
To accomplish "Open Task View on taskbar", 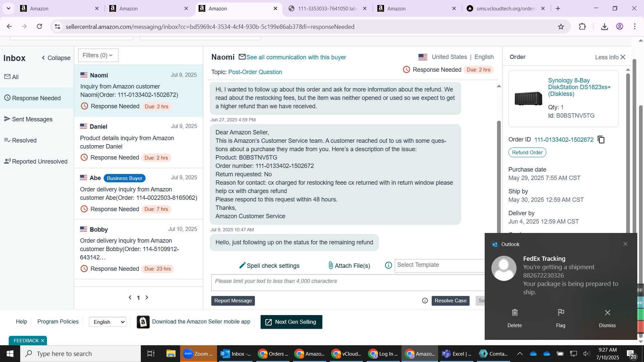I will pyautogui.click(x=151, y=354).
